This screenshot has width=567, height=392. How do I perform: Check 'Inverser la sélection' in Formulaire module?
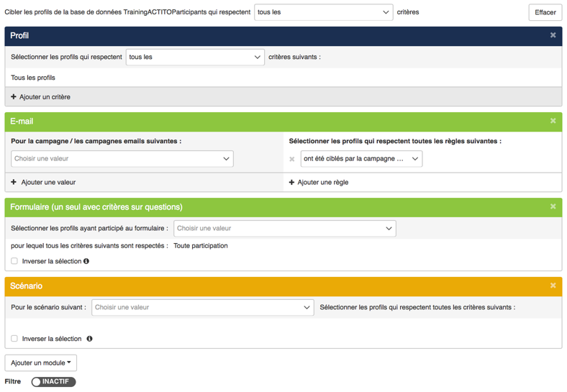[14, 261]
